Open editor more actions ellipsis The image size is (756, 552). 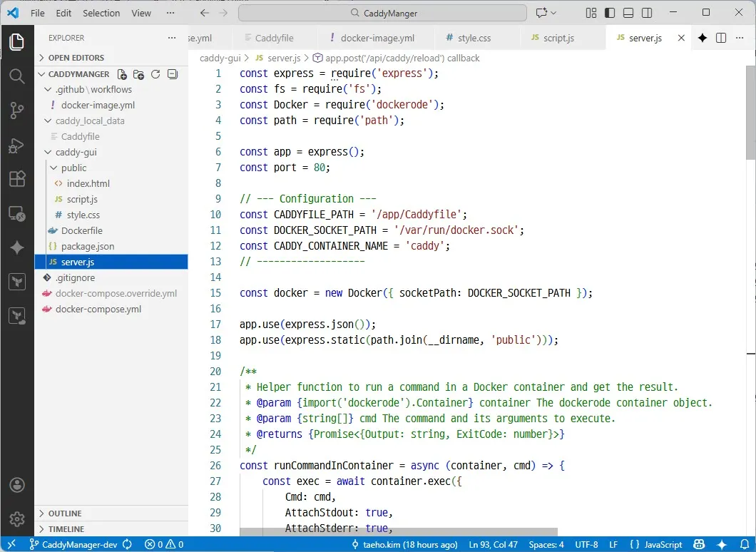pos(740,38)
